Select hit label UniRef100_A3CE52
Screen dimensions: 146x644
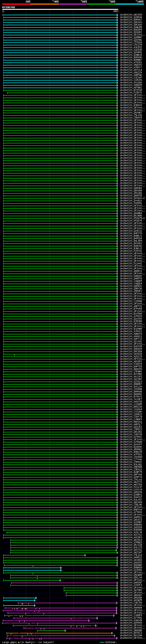click(x=131, y=47)
